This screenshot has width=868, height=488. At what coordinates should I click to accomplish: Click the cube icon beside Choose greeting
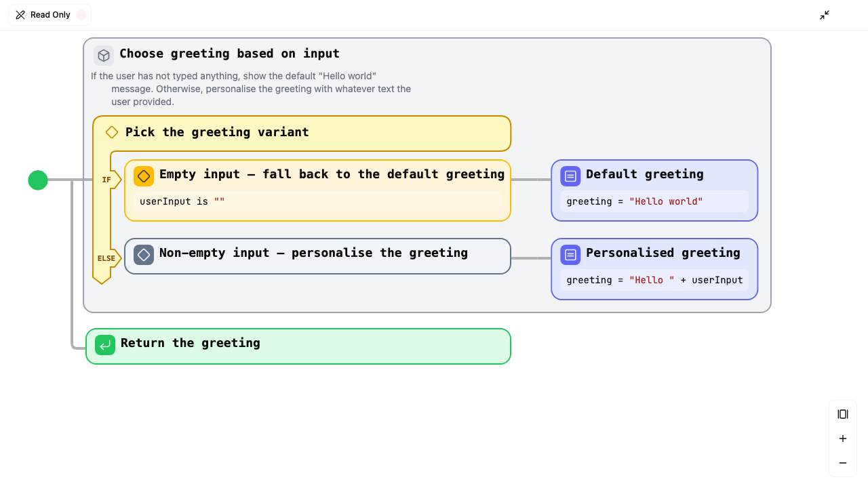coord(103,55)
